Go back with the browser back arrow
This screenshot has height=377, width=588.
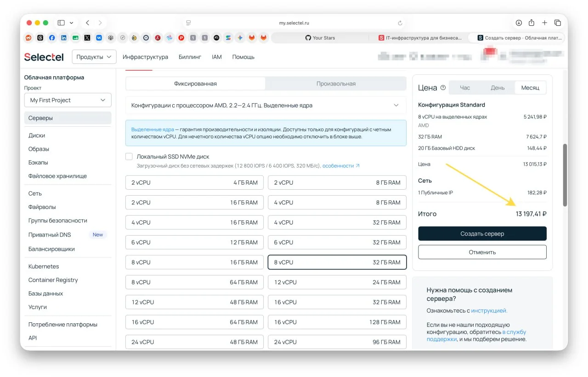click(87, 23)
